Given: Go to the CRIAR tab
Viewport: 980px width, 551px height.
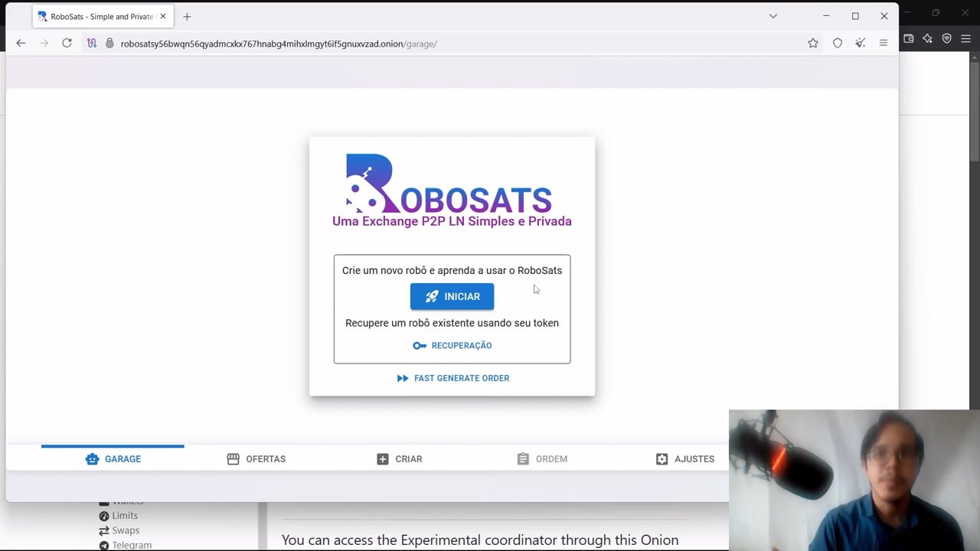Looking at the screenshot, I should (399, 459).
